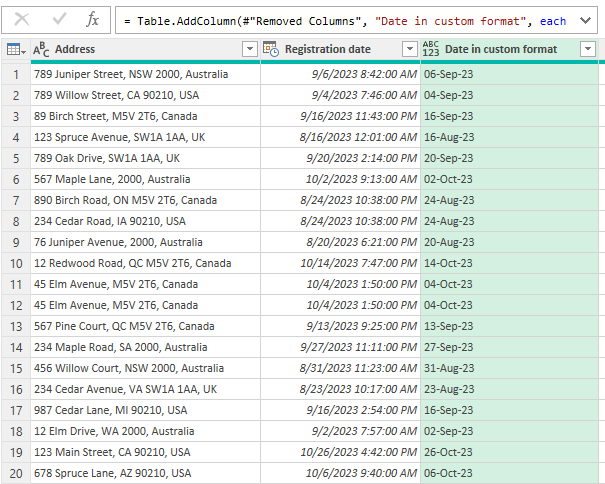The height and width of the screenshot is (484, 605).
Task: Click the ABC text type icon of Address
Action: (41, 49)
